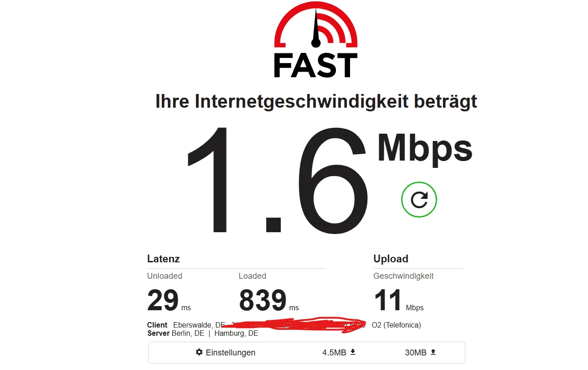Click the 839 ms loaded latency value

coord(269,301)
